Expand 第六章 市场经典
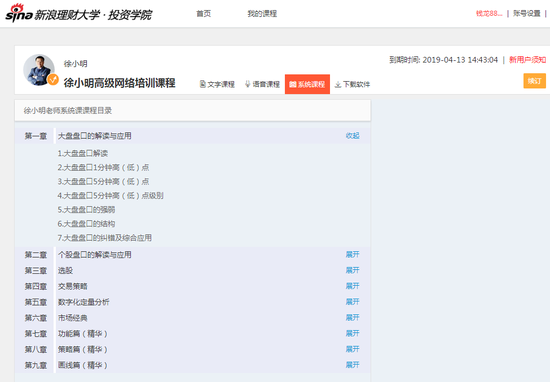 click(353, 318)
